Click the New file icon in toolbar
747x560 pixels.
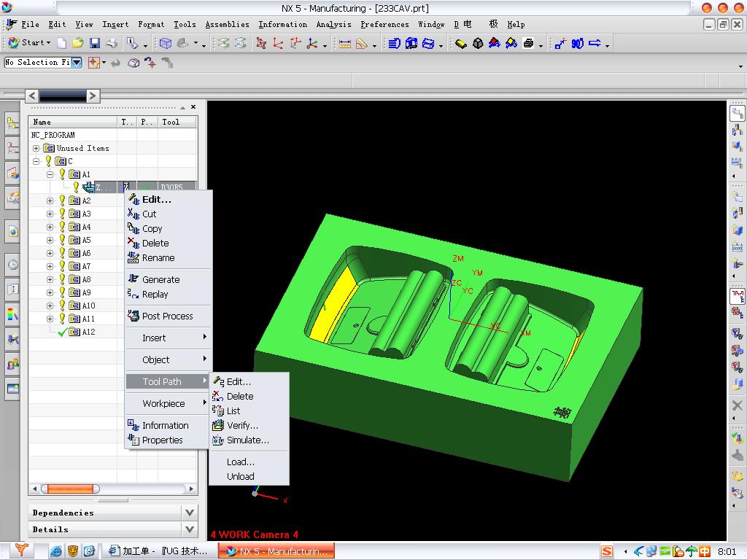61,43
